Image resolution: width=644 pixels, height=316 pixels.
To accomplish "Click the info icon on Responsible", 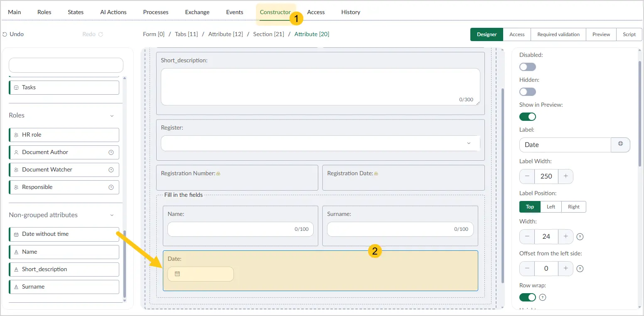I will [x=111, y=187].
